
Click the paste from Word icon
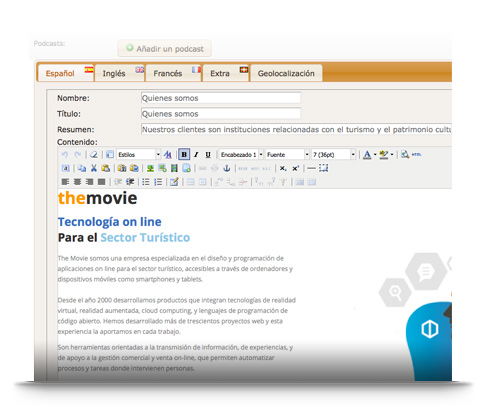[134, 168]
